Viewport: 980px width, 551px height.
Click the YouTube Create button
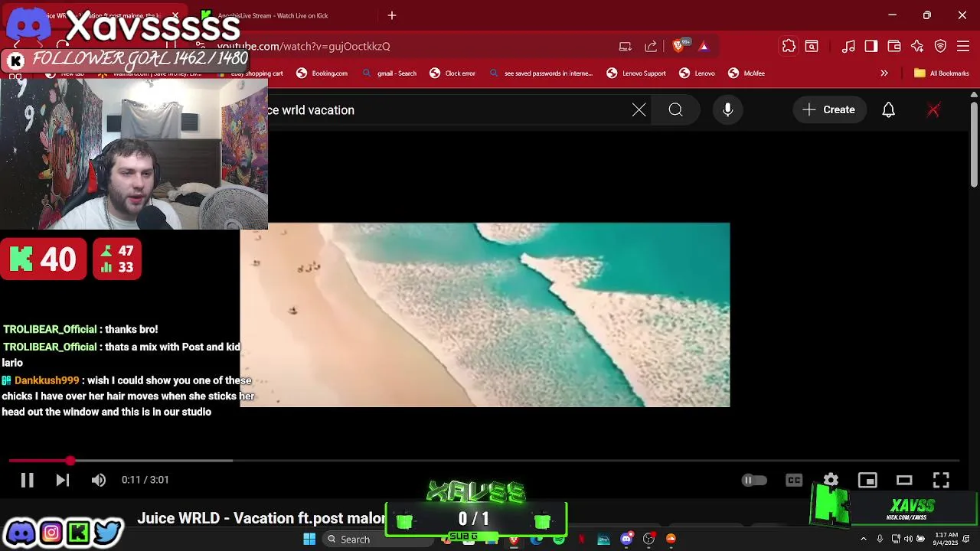tap(828, 110)
